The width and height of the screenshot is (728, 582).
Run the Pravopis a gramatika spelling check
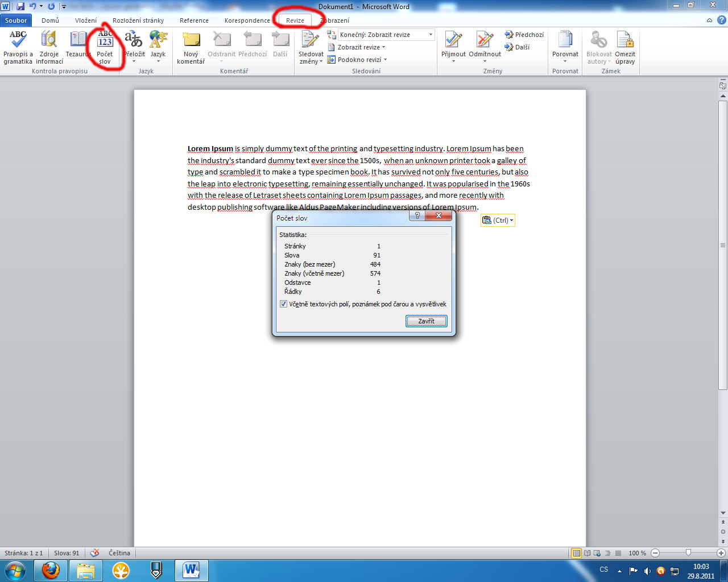(18, 48)
